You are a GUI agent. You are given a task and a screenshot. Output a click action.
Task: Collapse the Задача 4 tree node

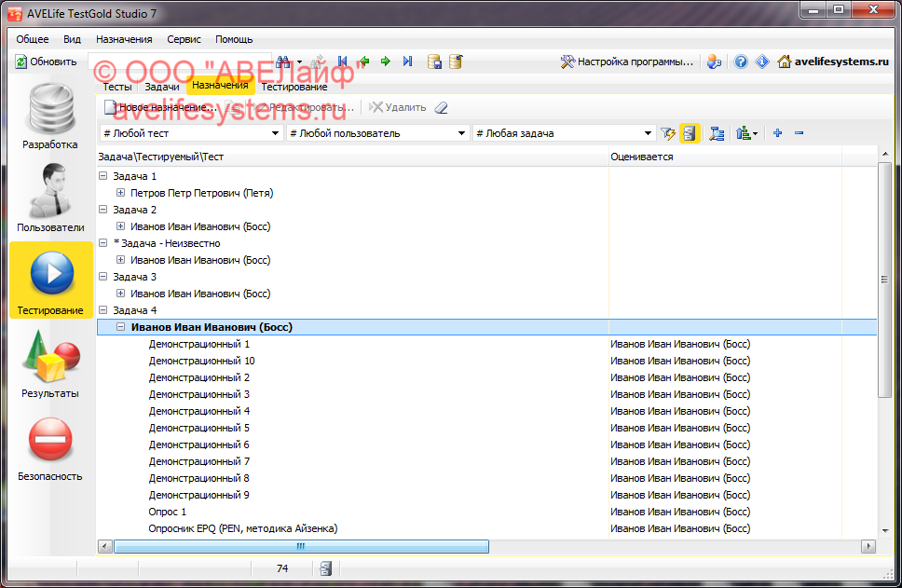[102, 310]
